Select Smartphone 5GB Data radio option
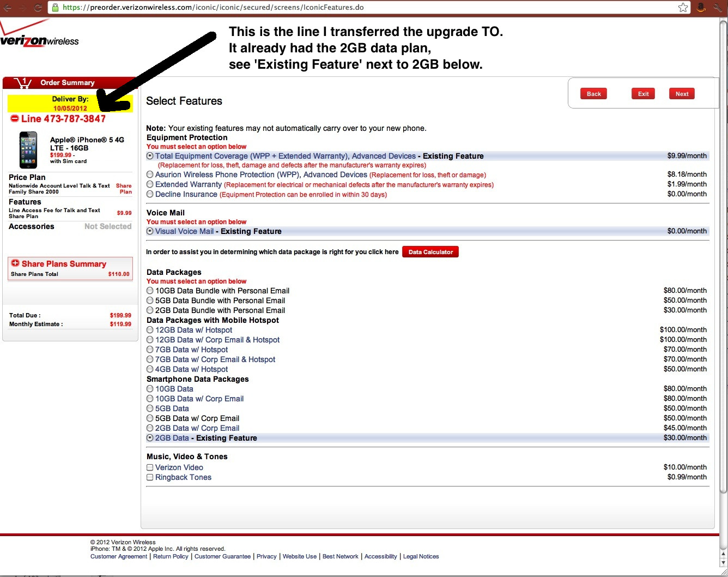 click(x=150, y=408)
